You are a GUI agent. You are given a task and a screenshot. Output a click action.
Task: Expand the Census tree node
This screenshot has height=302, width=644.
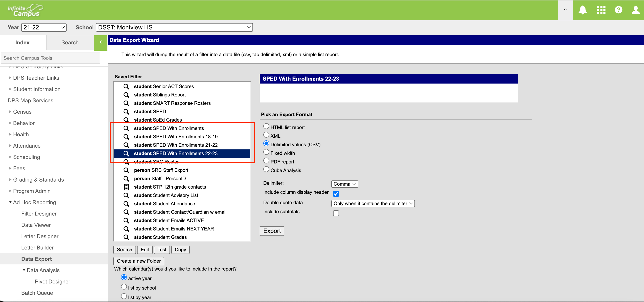pyautogui.click(x=10, y=112)
